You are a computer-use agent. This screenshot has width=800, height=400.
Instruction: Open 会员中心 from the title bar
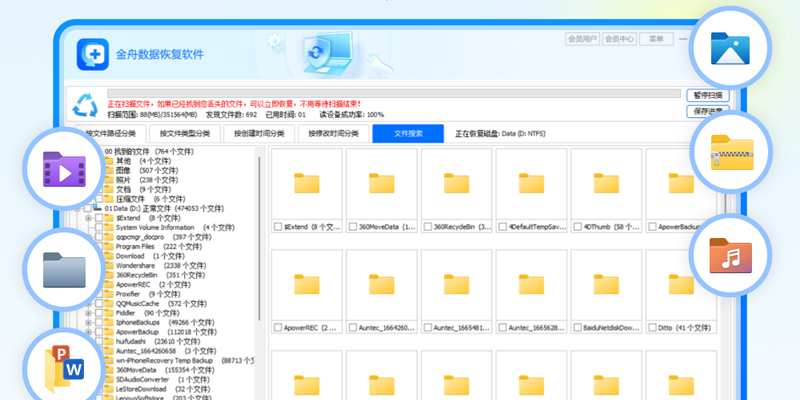click(619, 39)
